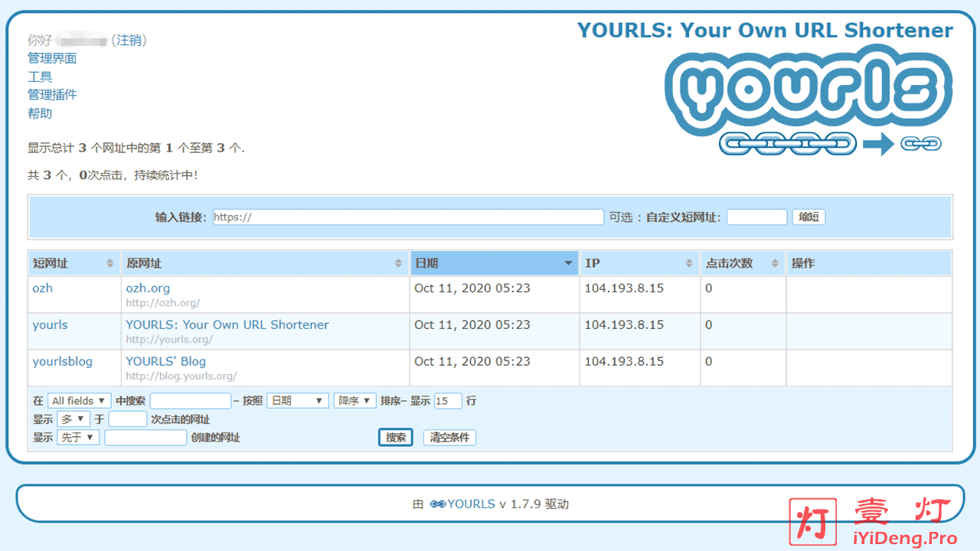Open the All fields search dropdown
Viewport: 980px width, 551px height.
pos(79,401)
